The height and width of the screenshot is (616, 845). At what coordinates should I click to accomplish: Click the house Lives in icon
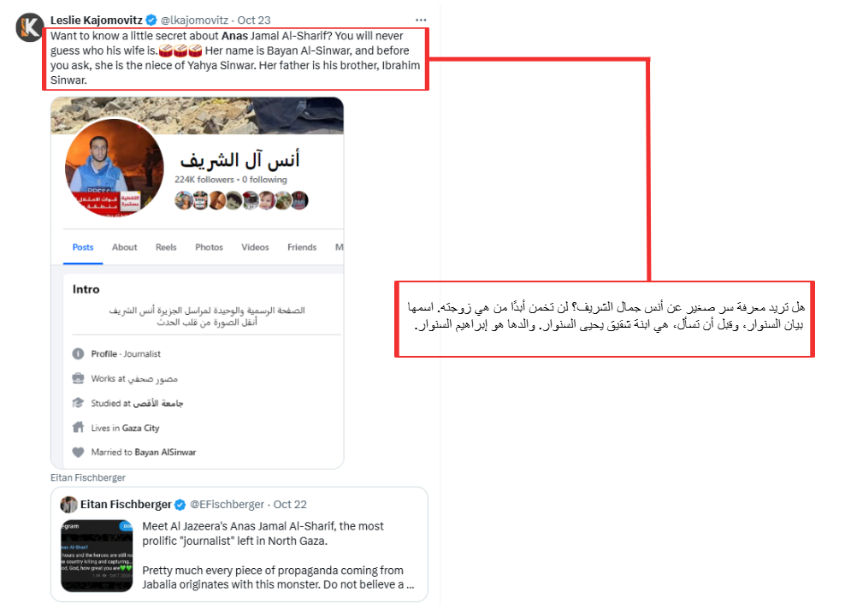click(78, 428)
